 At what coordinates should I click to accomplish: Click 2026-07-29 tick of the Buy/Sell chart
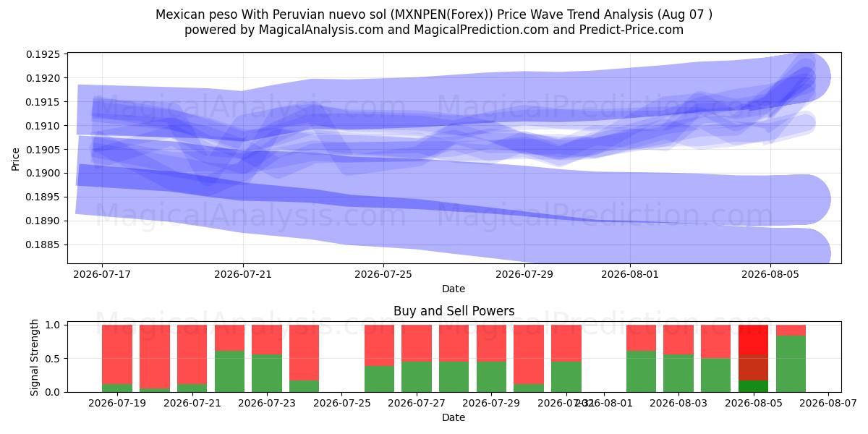tap(491, 404)
